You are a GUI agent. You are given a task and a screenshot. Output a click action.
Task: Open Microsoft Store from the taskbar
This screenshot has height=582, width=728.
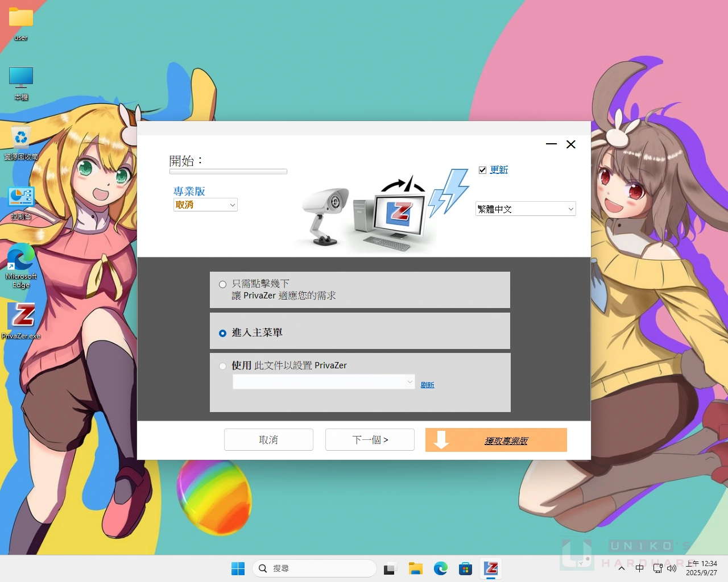(466, 568)
